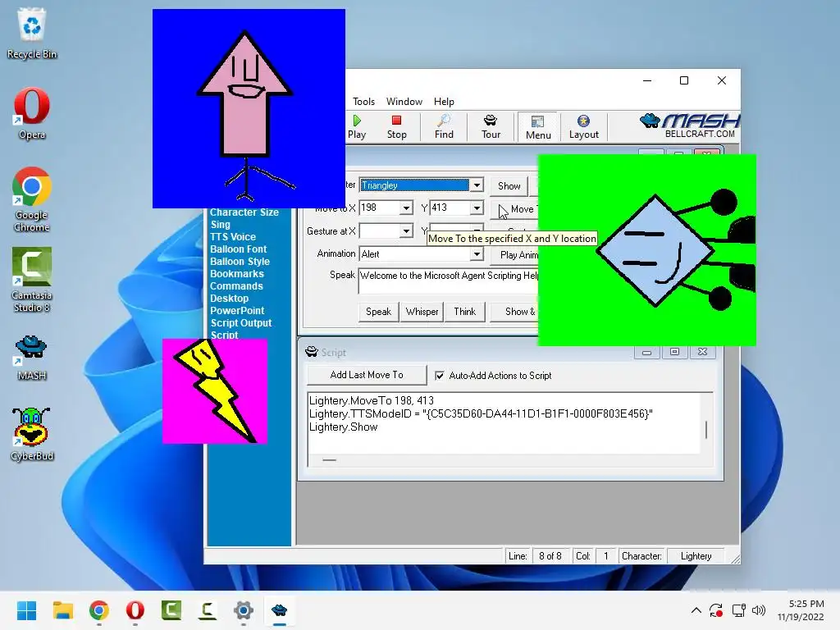Viewport: 840px width, 630px height.
Task: Click the Chrome icon in the taskbar
Action: pyautogui.click(x=99, y=610)
